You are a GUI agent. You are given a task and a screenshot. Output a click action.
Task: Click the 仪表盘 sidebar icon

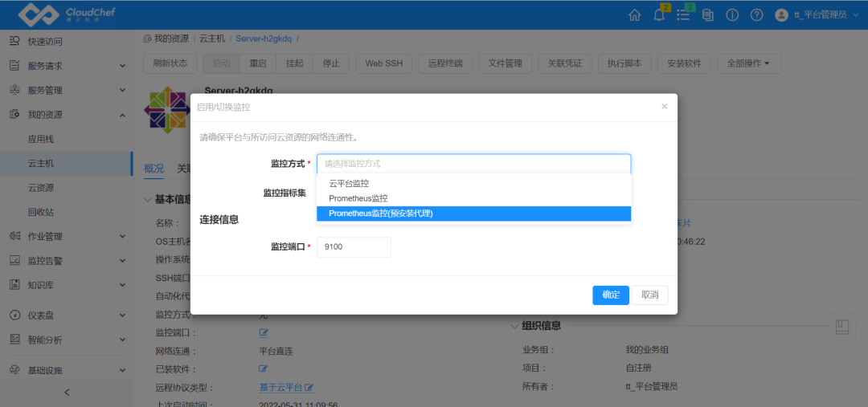point(15,315)
